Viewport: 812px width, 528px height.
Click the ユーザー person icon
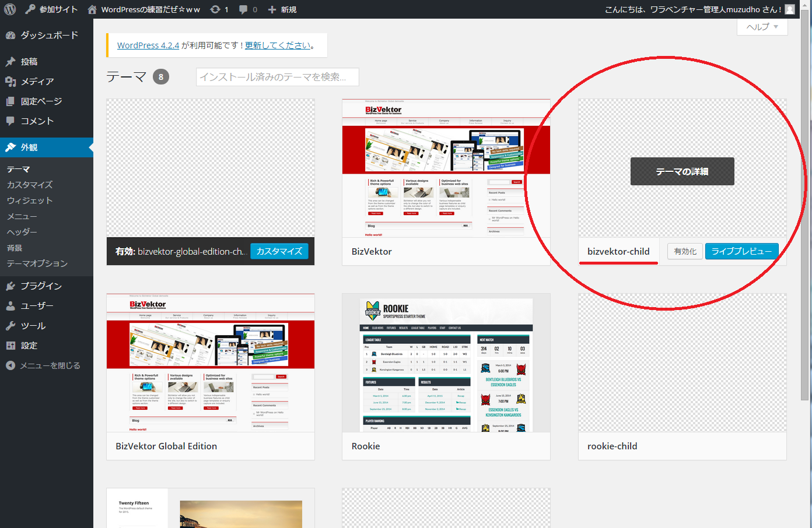[x=10, y=306]
